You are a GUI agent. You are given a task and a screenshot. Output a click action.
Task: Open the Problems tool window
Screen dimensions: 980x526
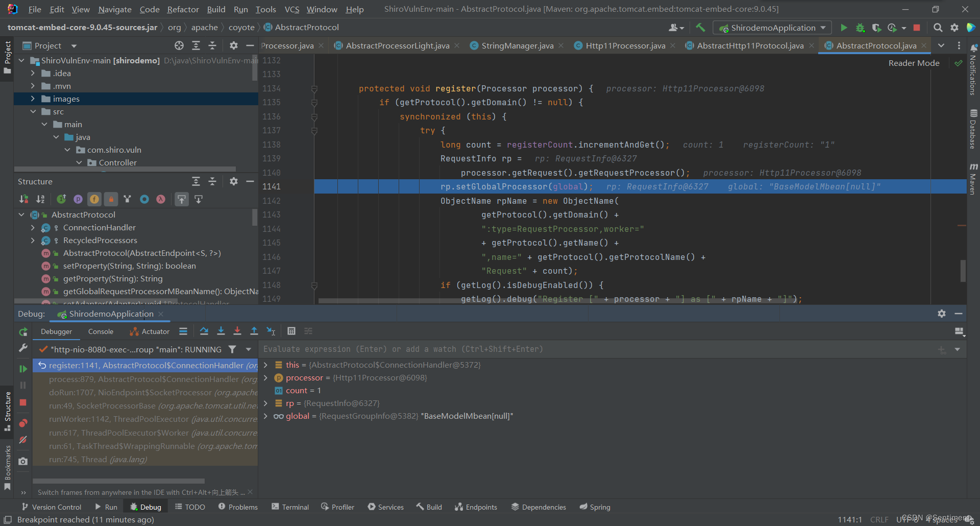coord(238,507)
